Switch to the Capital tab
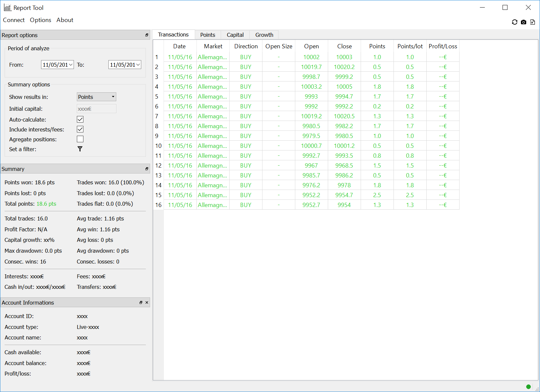The width and height of the screenshot is (540, 392). pyautogui.click(x=235, y=35)
